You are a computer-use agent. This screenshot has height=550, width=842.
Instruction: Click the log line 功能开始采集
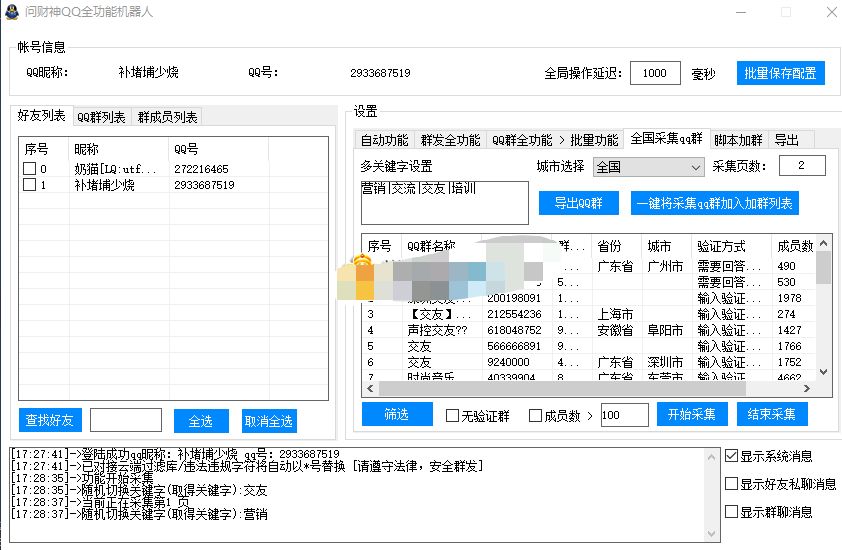tap(82, 478)
